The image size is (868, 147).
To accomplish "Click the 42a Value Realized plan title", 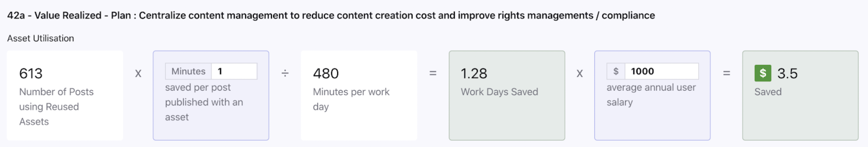I will pyautogui.click(x=331, y=16).
